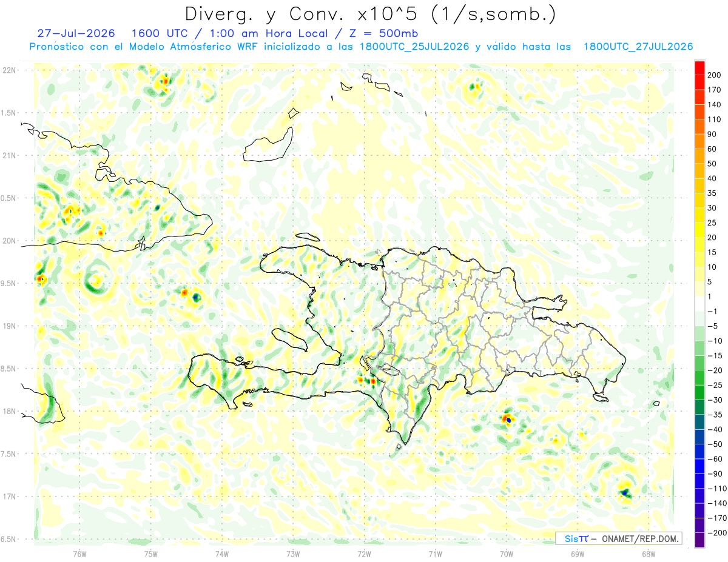Click the '68W' longitude label
The image size is (728, 562).
649,553
